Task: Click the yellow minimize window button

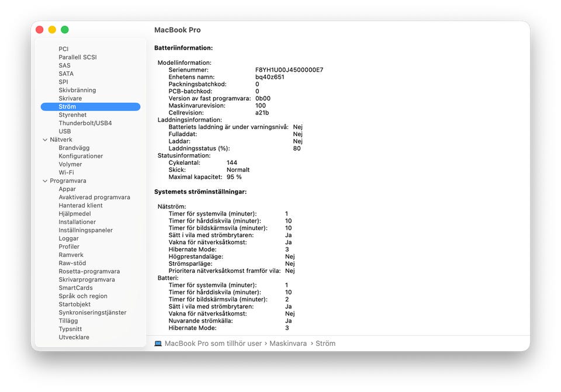Action: (52, 30)
